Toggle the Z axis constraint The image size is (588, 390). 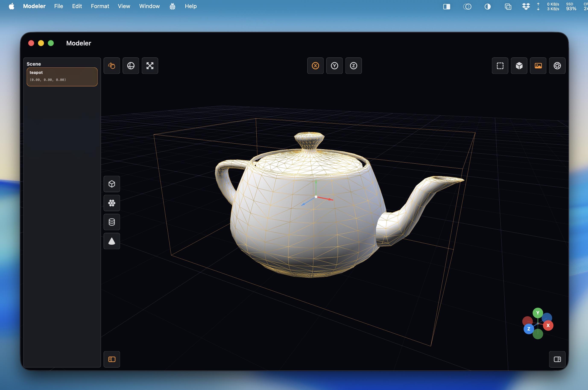click(x=354, y=66)
